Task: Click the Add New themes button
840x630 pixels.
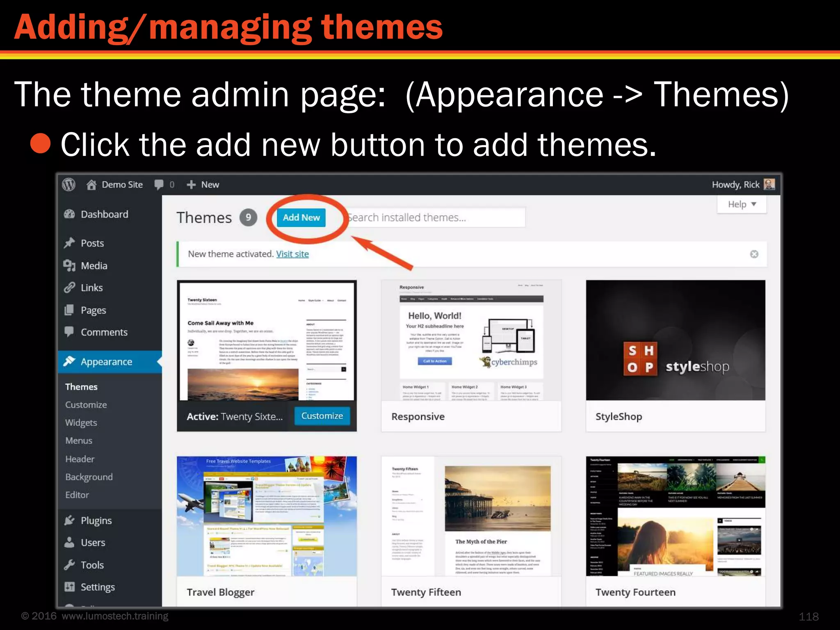Action: click(x=301, y=217)
